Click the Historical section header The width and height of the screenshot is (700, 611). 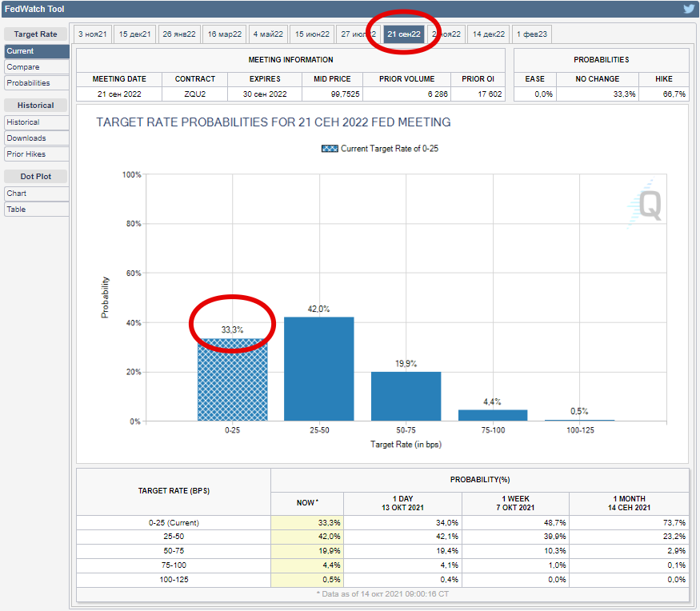(36, 106)
